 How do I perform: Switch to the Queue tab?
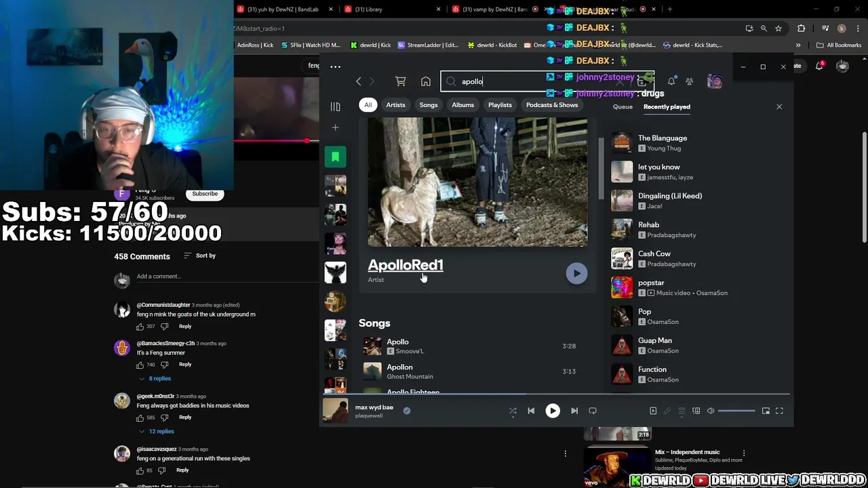click(623, 106)
